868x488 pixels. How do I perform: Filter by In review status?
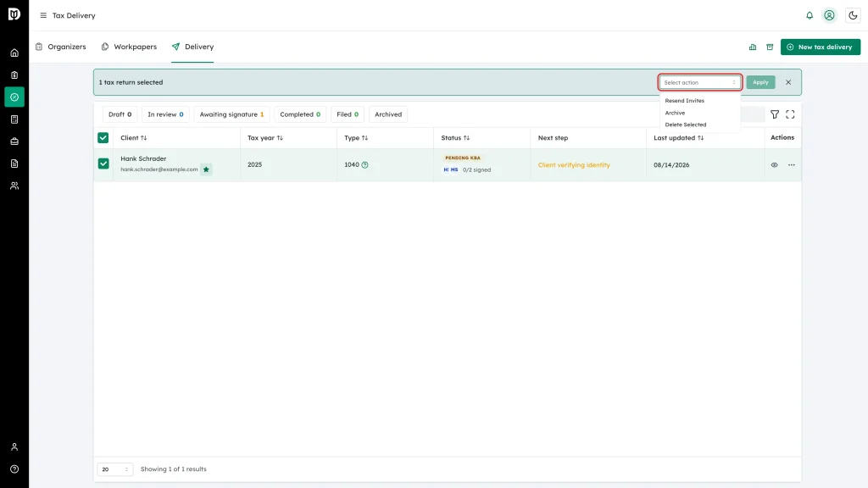click(x=165, y=114)
